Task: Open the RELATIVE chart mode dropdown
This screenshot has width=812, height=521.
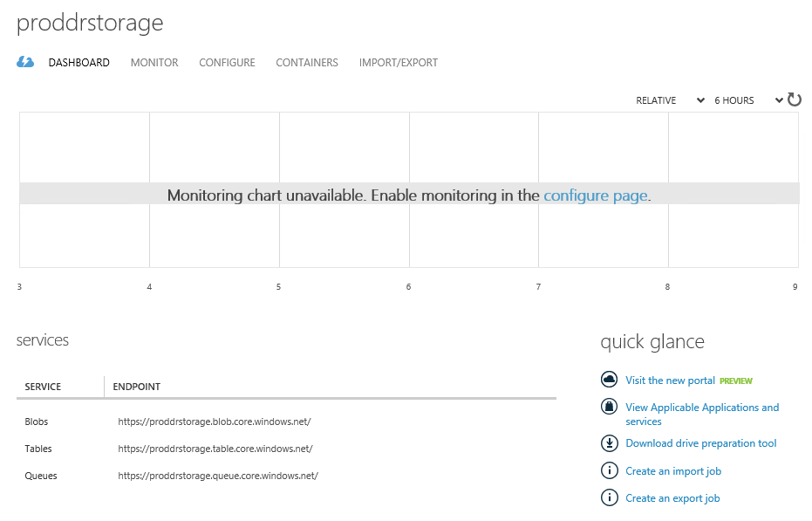Action: click(x=670, y=100)
